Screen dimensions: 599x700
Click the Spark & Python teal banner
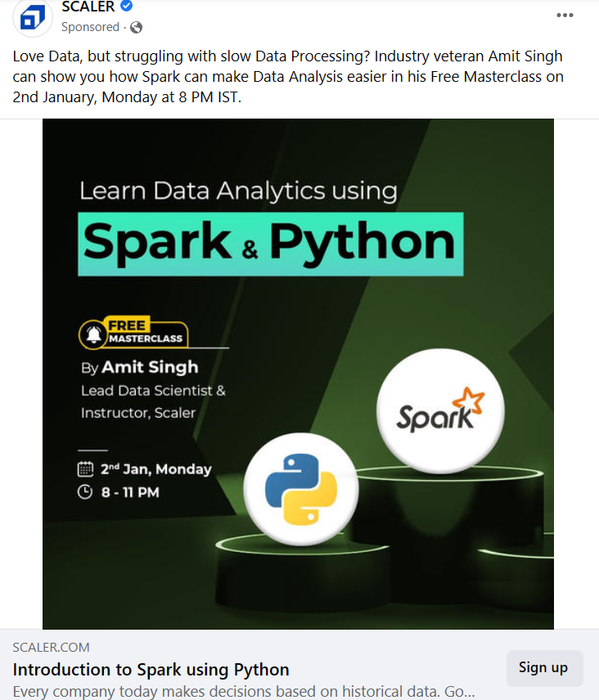coord(271,245)
